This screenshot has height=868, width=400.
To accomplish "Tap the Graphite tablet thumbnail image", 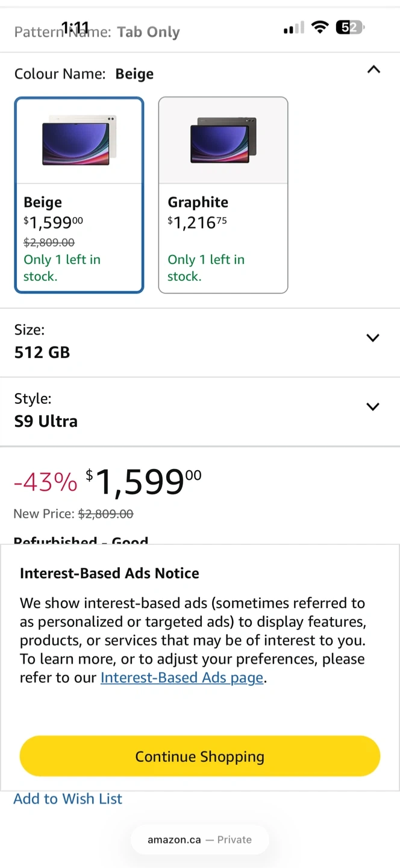I will coord(223,141).
